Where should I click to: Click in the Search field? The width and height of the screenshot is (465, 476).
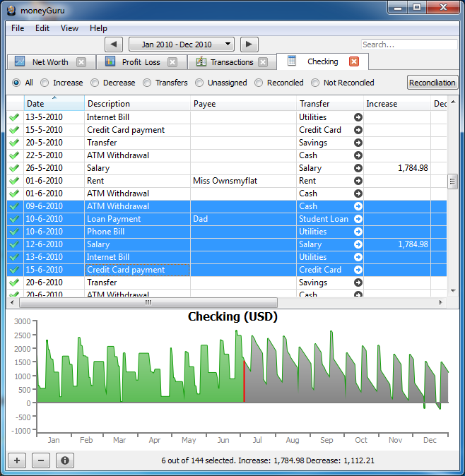[408, 44]
